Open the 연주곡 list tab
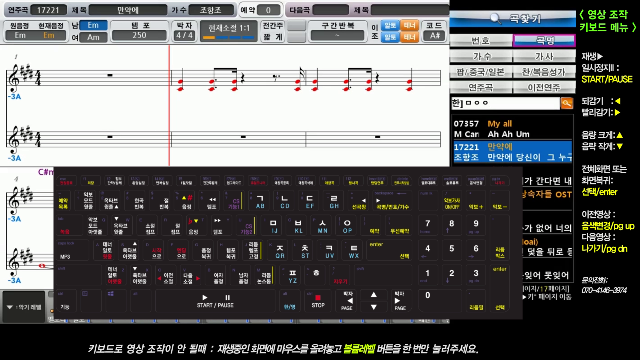The image size is (640, 360). pos(481,87)
